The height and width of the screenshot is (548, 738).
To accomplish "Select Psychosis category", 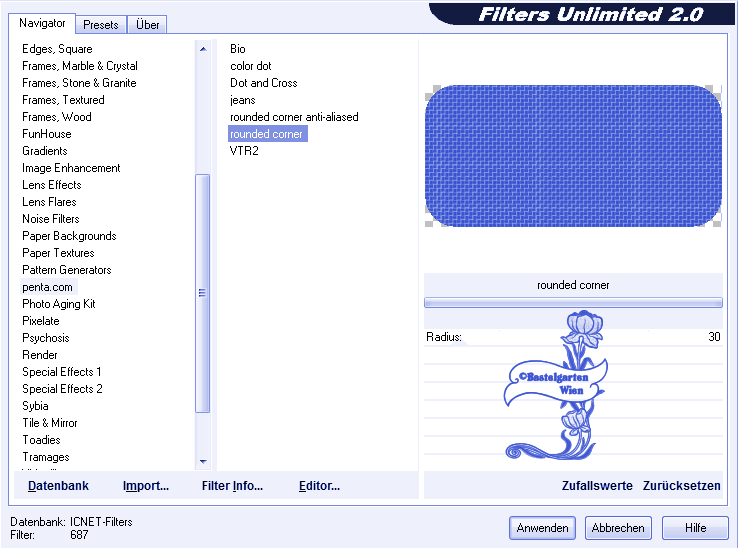I will [x=46, y=338].
